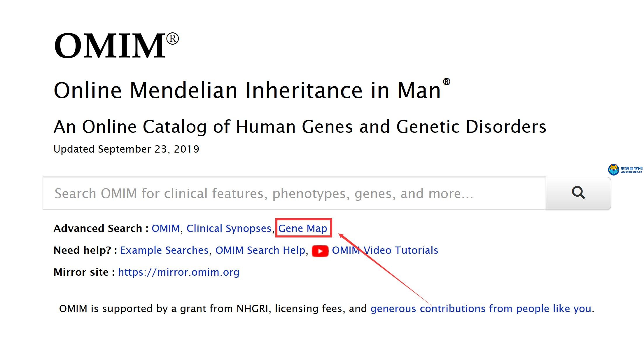Open the Example Searches help link
The image size is (644, 339).
pyautogui.click(x=164, y=250)
